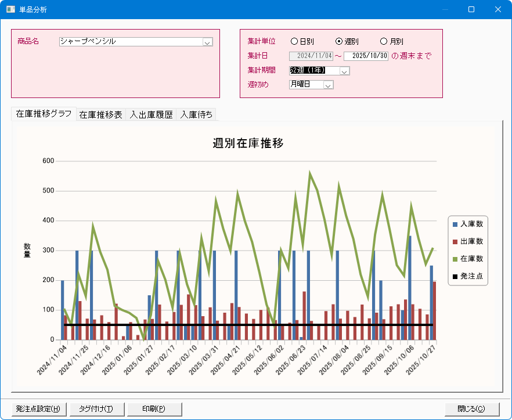Click the end date field 2025/10/30
The image size is (512, 420).
click(366, 56)
